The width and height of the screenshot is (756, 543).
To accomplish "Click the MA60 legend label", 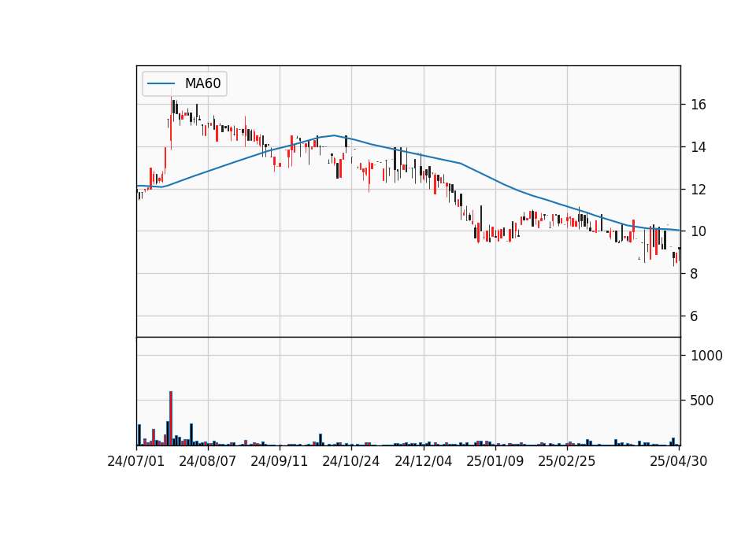I will pos(202,83).
